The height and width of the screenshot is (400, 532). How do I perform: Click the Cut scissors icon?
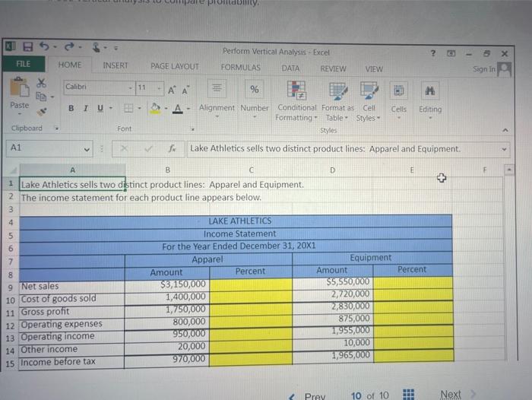41,83
